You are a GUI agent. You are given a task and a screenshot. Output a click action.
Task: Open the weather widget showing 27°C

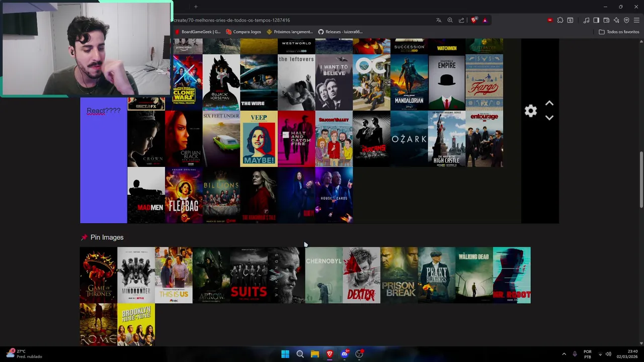tap(24, 354)
